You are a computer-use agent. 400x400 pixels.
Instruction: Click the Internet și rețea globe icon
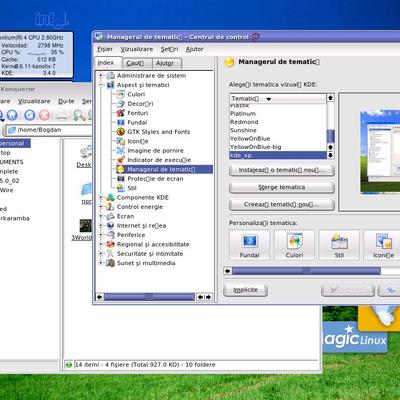point(110,225)
